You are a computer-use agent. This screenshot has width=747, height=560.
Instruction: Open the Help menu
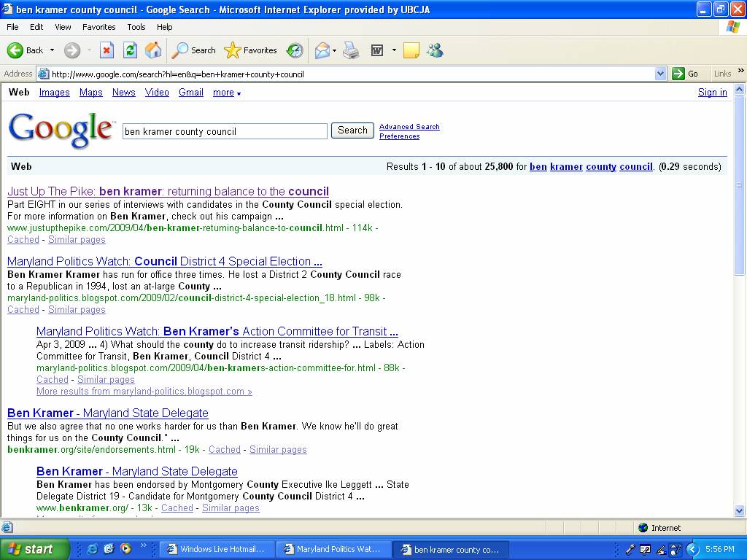click(164, 27)
